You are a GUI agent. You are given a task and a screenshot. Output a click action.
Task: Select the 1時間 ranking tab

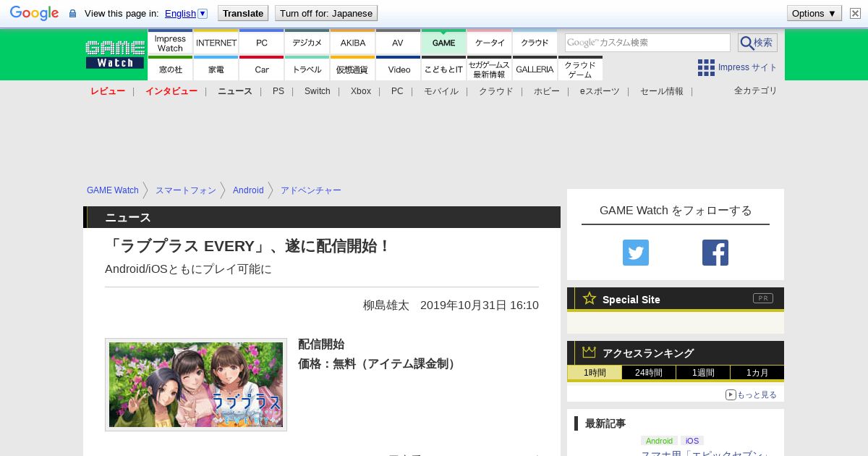[595, 373]
